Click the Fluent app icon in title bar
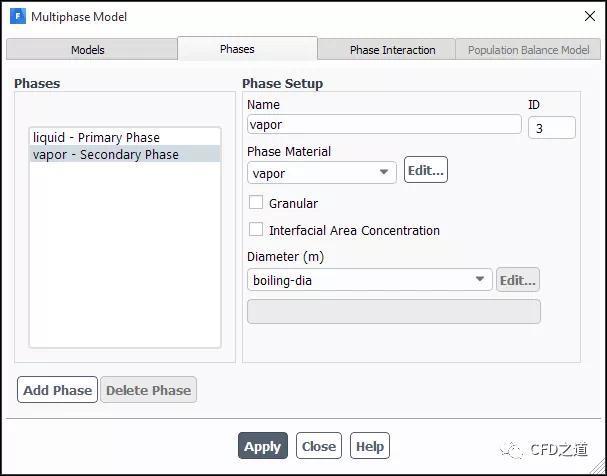This screenshot has width=607, height=476. click(x=17, y=17)
